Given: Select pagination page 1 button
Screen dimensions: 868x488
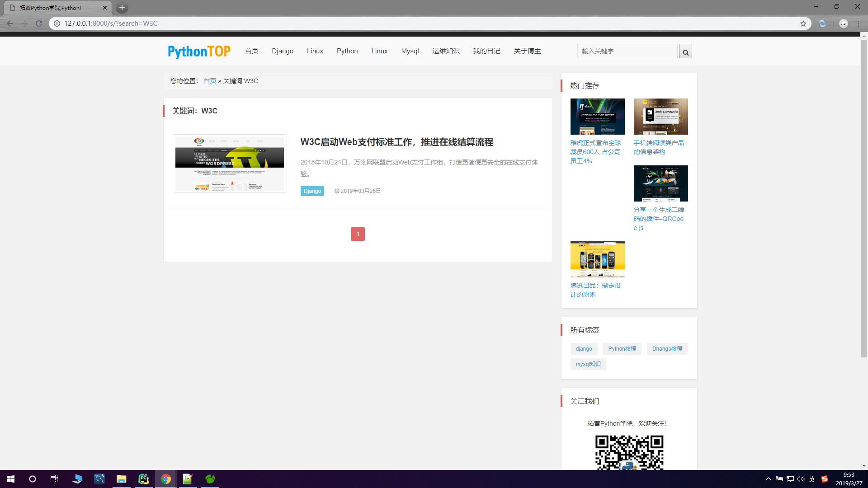Looking at the screenshot, I should tap(358, 234).
